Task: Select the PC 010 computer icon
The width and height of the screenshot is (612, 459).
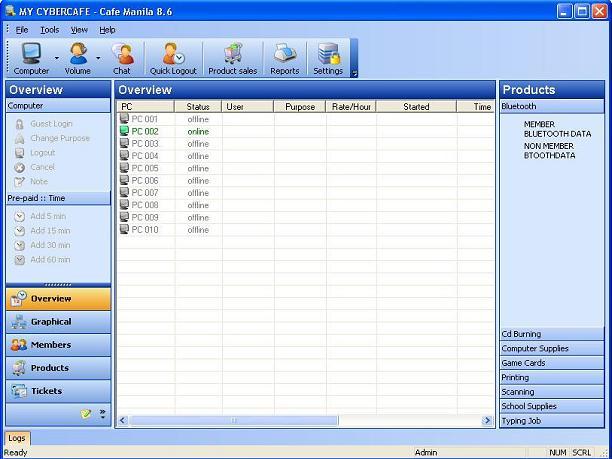Action: coord(124,230)
